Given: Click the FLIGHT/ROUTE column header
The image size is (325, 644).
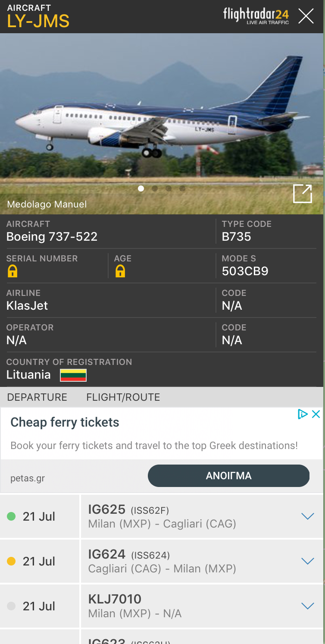Looking at the screenshot, I should [123, 397].
